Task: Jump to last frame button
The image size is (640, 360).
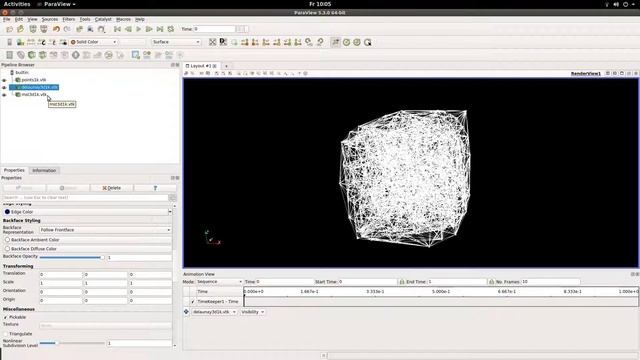Action: [x=160, y=29]
